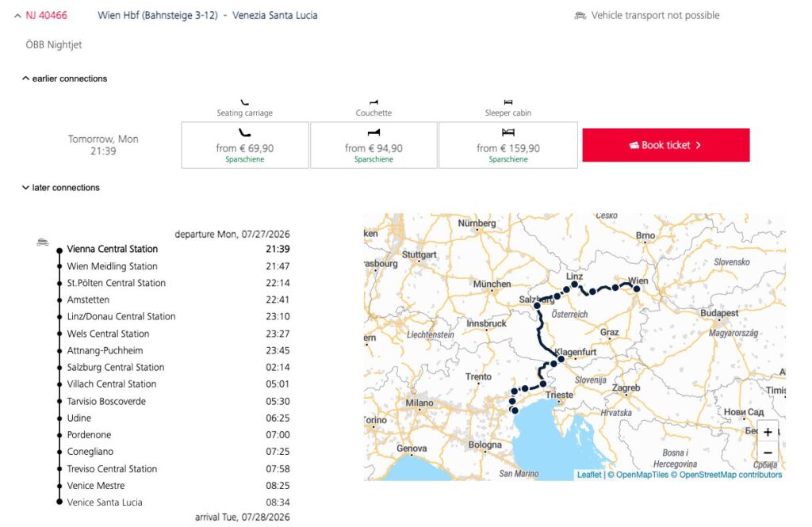
Task: Zoom out on the route map
Action: click(768, 453)
